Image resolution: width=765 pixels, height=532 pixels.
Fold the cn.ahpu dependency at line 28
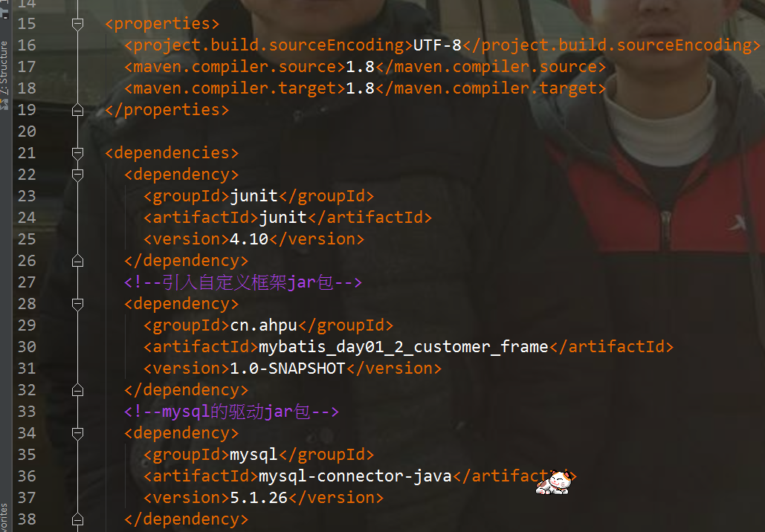77,304
